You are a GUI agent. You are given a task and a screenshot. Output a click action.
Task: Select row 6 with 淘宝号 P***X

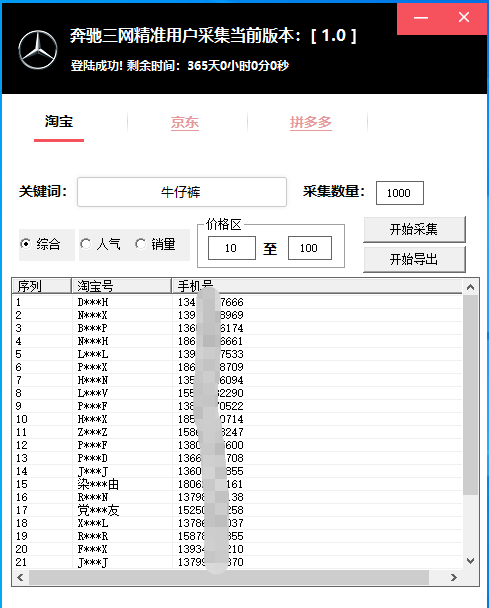click(x=237, y=367)
